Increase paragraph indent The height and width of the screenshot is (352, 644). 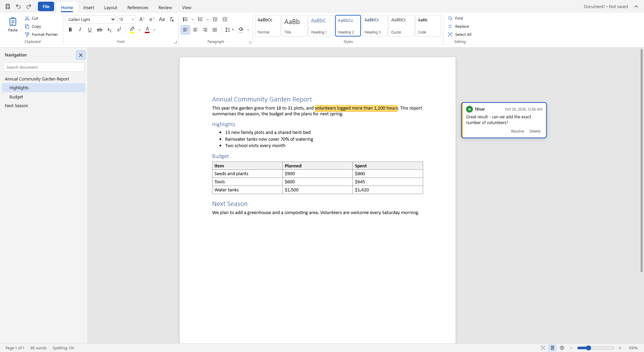click(x=225, y=19)
